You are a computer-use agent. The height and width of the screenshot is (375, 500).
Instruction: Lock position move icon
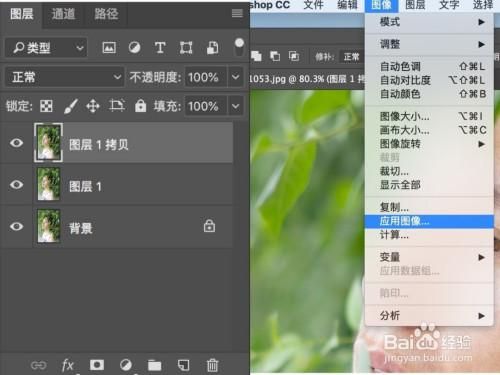point(93,106)
